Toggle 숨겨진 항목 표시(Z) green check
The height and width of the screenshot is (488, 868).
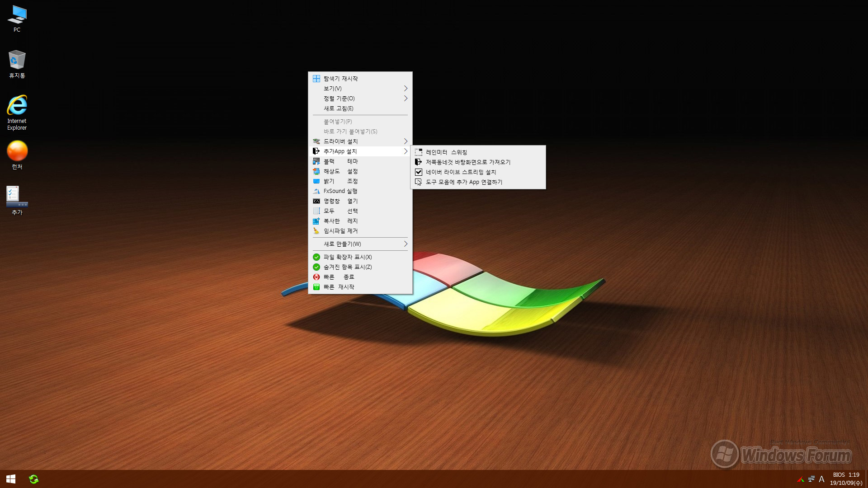pyautogui.click(x=316, y=267)
